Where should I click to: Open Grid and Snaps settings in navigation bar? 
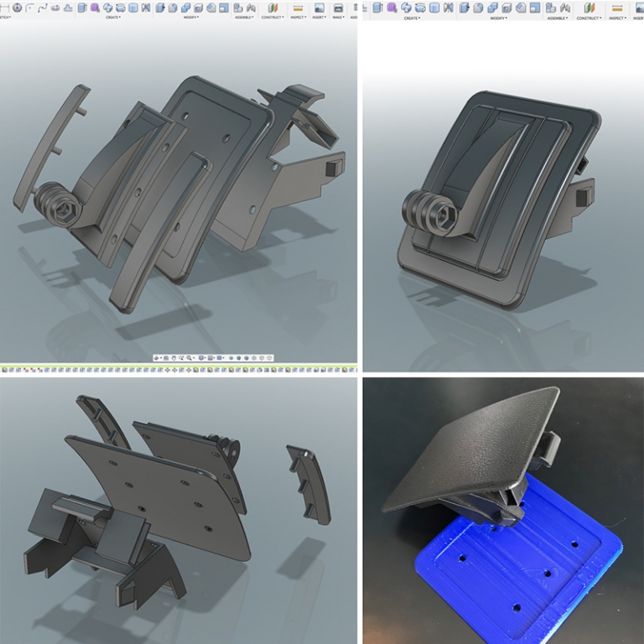[210, 358]
